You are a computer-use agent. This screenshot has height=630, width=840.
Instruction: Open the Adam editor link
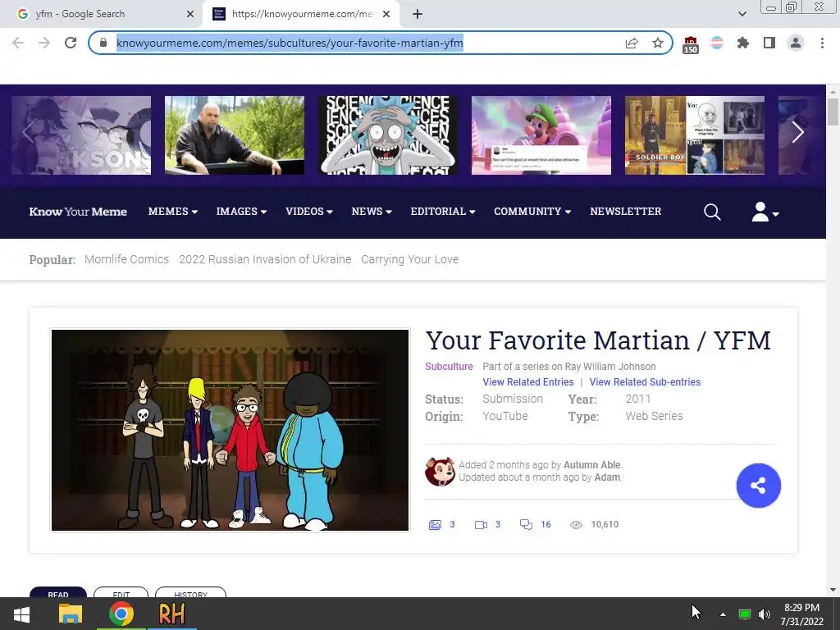(607, 477)
